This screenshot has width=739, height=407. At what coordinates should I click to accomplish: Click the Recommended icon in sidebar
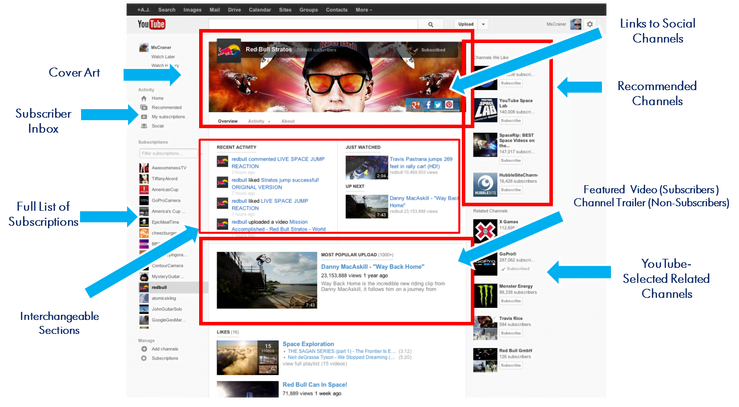tap(144, 107)
